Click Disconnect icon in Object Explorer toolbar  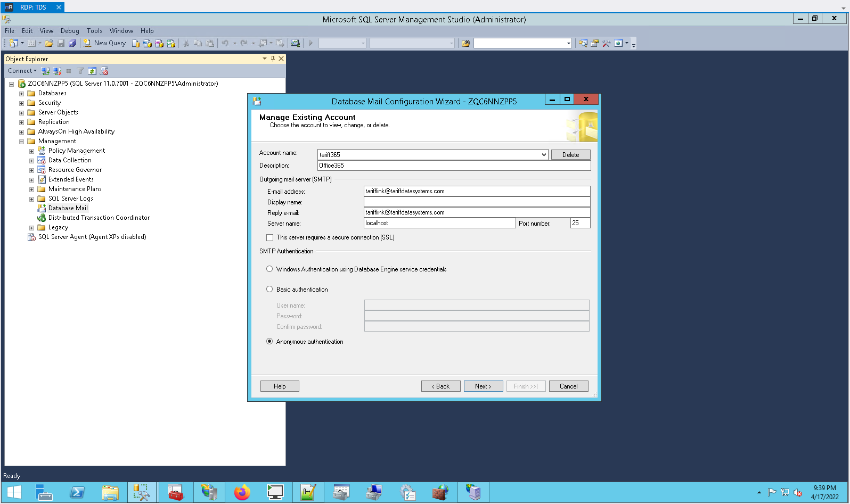point(58,71)
